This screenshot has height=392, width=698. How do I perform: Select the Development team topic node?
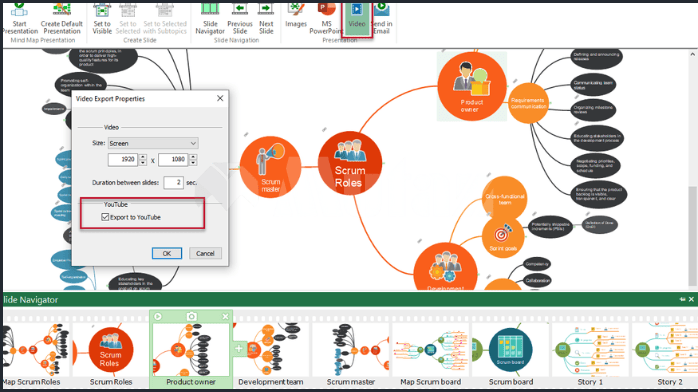(446, 267)
